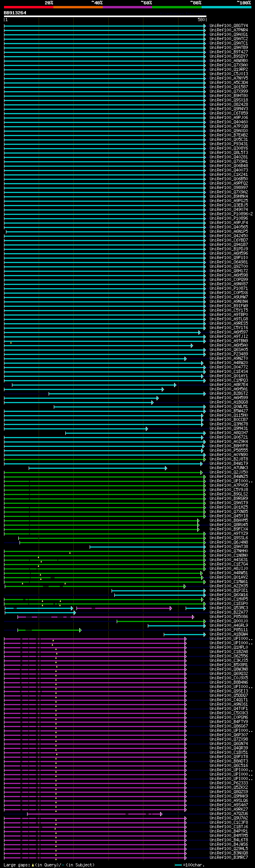This screenshot has width=255, height=868.
Task: Click the red 20% identity legend segment
Action: pos(29,7)
